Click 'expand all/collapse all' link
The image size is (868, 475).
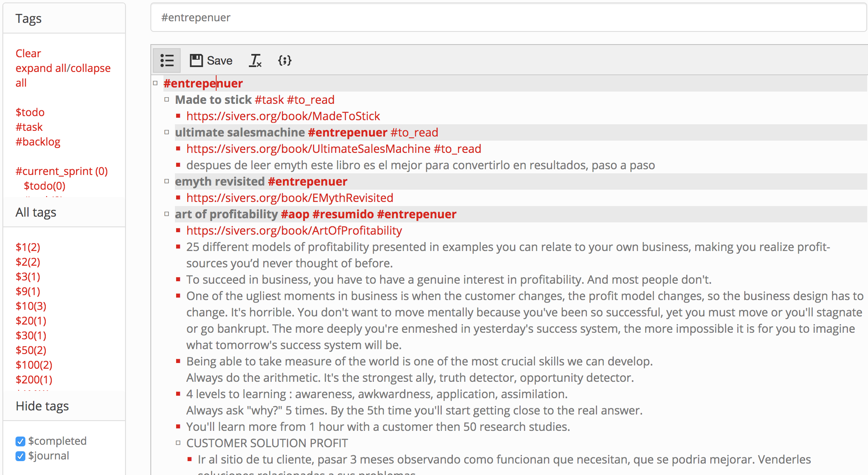coord(63,74)
